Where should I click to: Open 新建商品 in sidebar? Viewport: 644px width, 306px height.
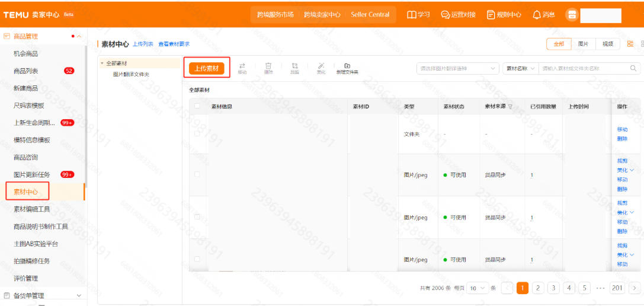(x=25, y=88)
